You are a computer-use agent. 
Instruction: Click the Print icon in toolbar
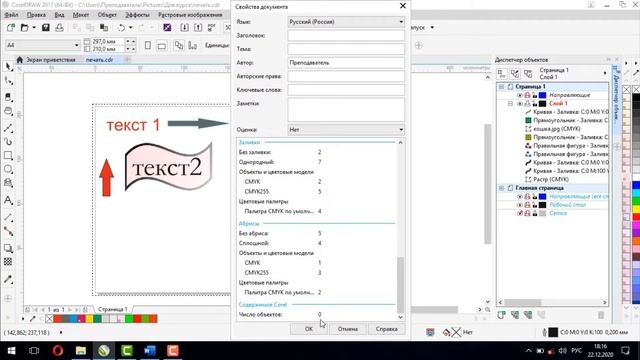59,28
